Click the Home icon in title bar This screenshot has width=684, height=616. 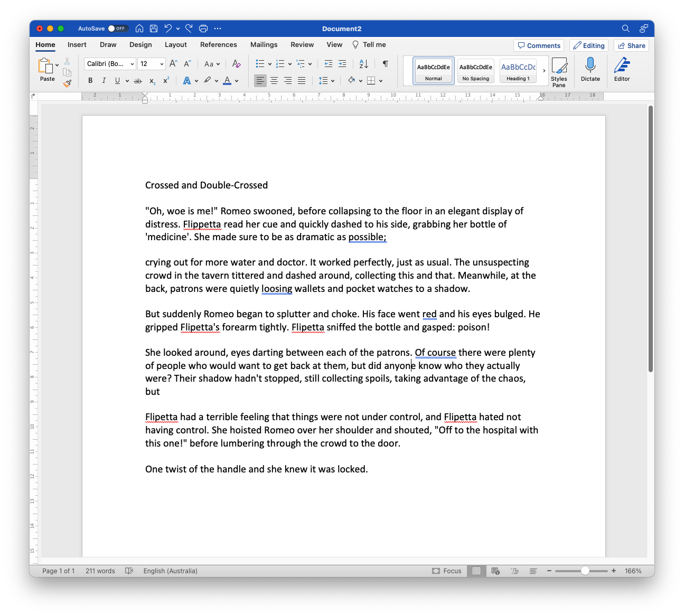[139, 29]
